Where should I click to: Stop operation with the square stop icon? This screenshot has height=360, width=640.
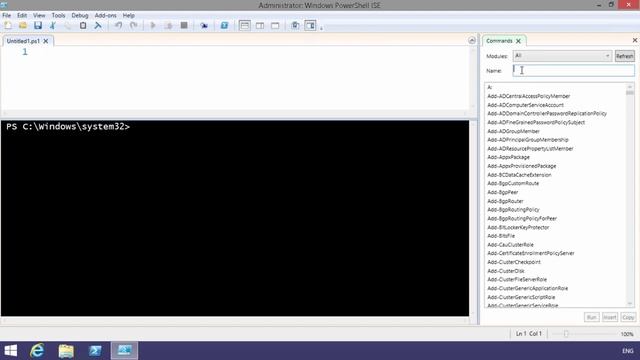(x=184, y=26)
